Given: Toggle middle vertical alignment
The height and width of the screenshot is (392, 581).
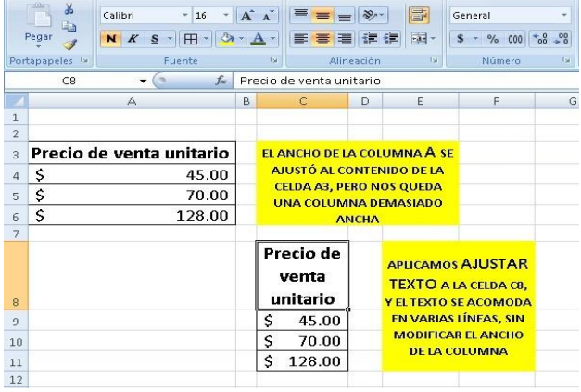Looking at the screenshot, I should point(322,15).
